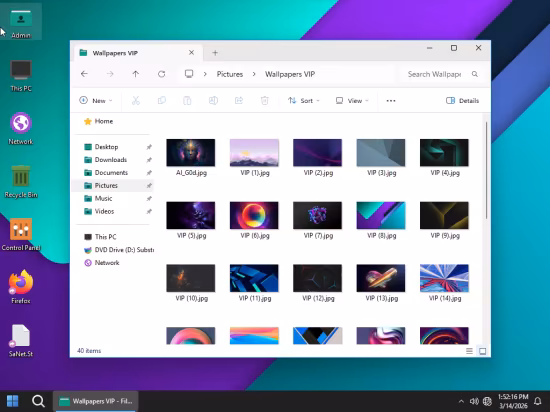Unpin Downloads using its pin icon
Image resolution: width=550 pixels, height=412 pixels.
click(x=149, y=160)
